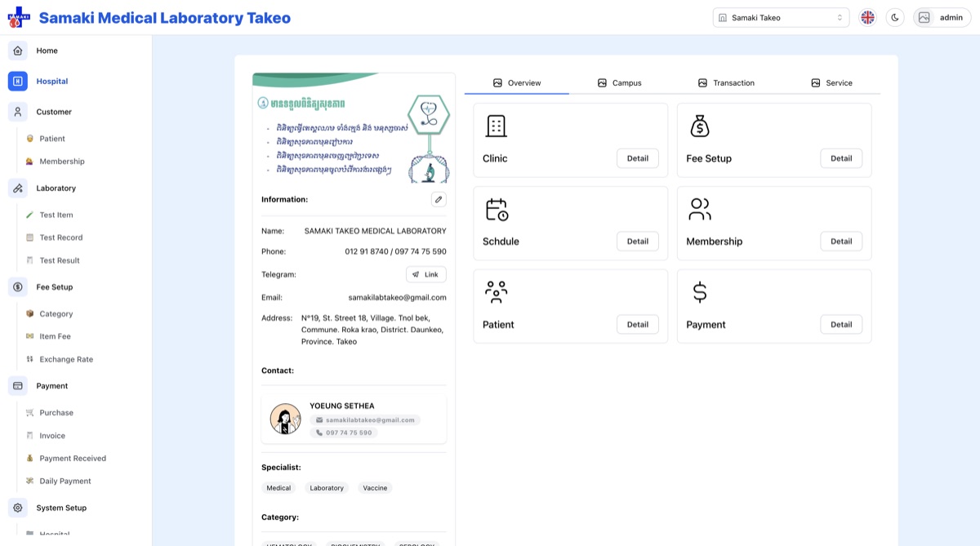Open the Samaki Takeo campus dropdown
This screenshot has height=546, width=980.
(x=781, y=17)
